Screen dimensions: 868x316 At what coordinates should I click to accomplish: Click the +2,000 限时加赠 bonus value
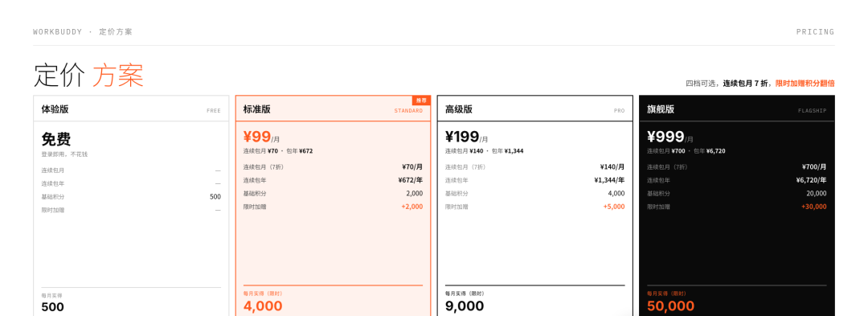pos(411,207)
